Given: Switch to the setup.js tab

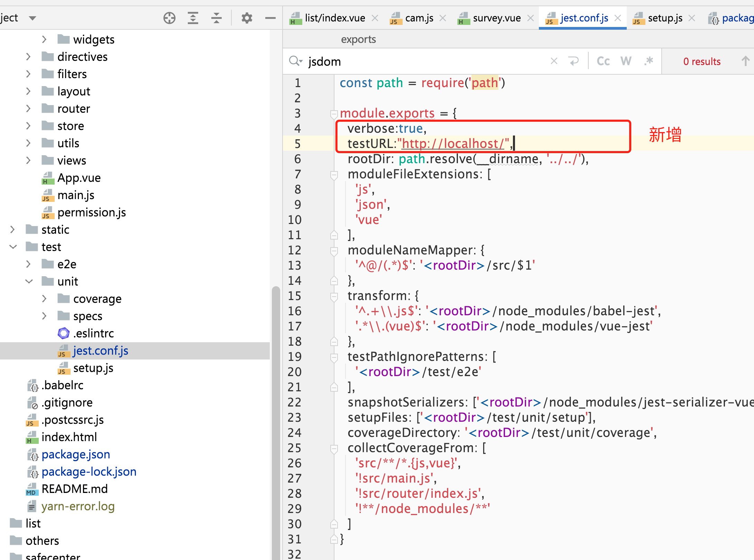Looking at the screenshot, I should click(x=665, y=18).
